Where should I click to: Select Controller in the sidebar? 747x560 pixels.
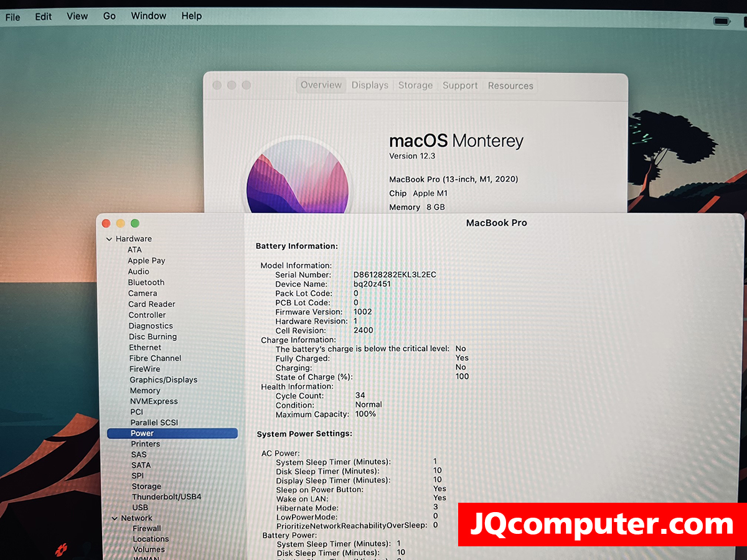148,315
